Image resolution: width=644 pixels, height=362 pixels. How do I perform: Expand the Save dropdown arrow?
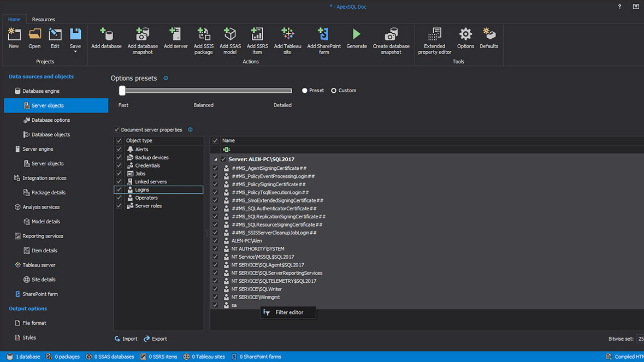pos(75,52)
